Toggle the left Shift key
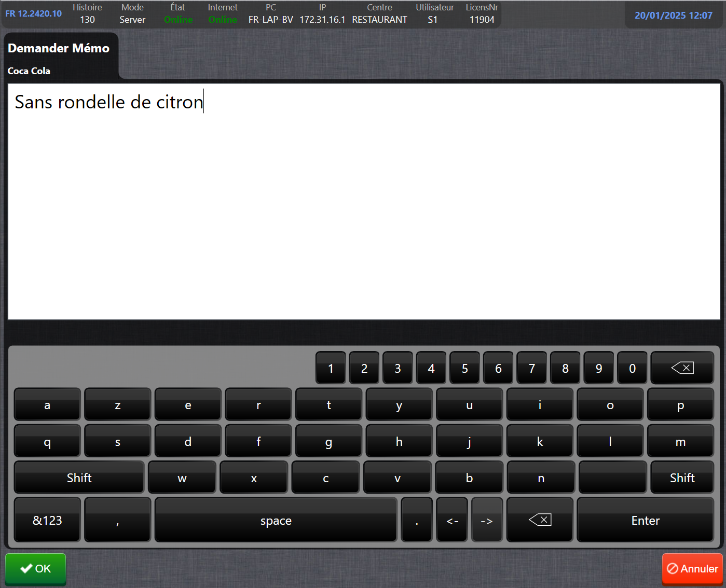 click(x=79, y=478)
